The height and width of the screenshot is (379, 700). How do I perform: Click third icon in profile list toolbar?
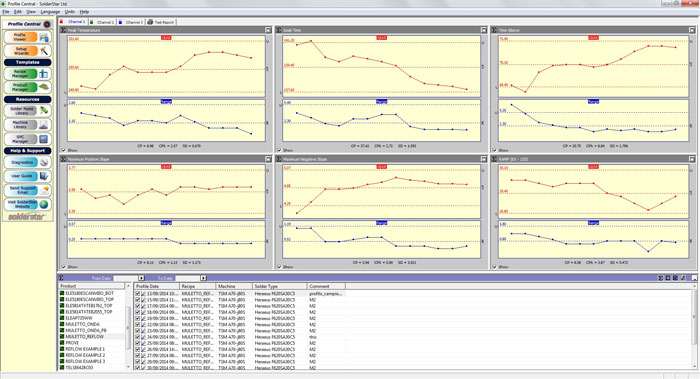pyautogui.click(x=675, y=278)
